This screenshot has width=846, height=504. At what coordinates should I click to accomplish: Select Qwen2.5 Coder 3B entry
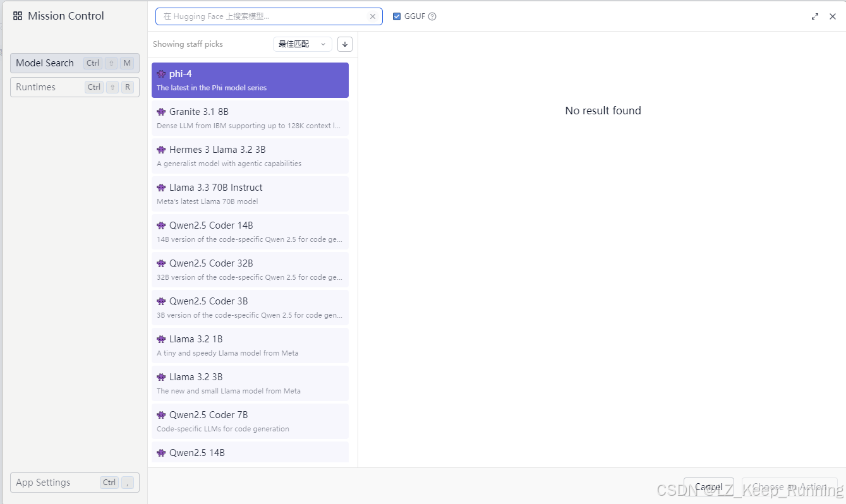[x=250, y=308]
